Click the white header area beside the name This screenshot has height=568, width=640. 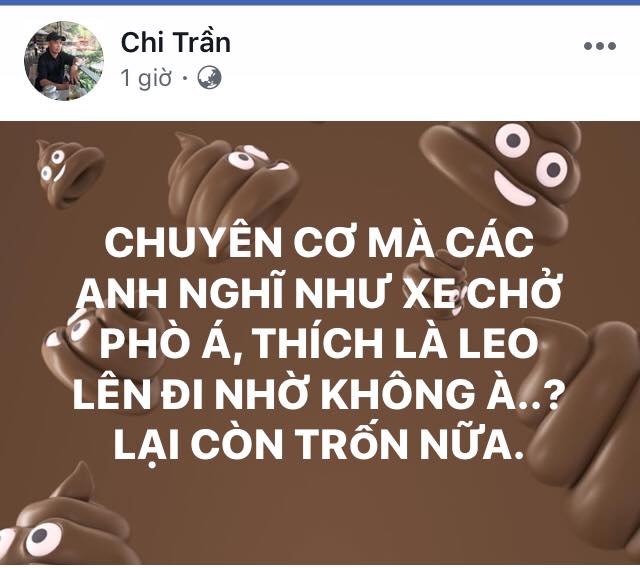tap(408, 61)
